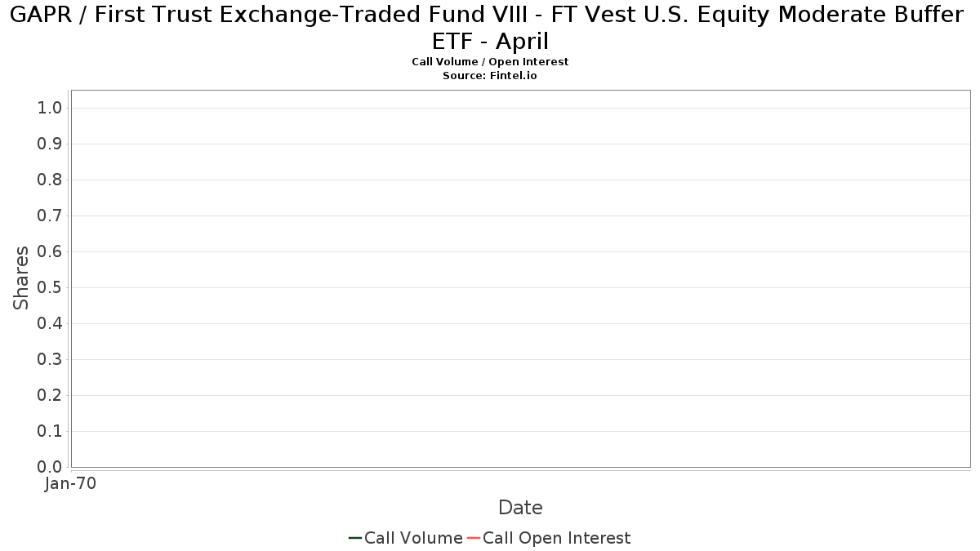Click the 0.3 y-axis tick label
This screenshot has height=551, width=980.
(51, 359)
